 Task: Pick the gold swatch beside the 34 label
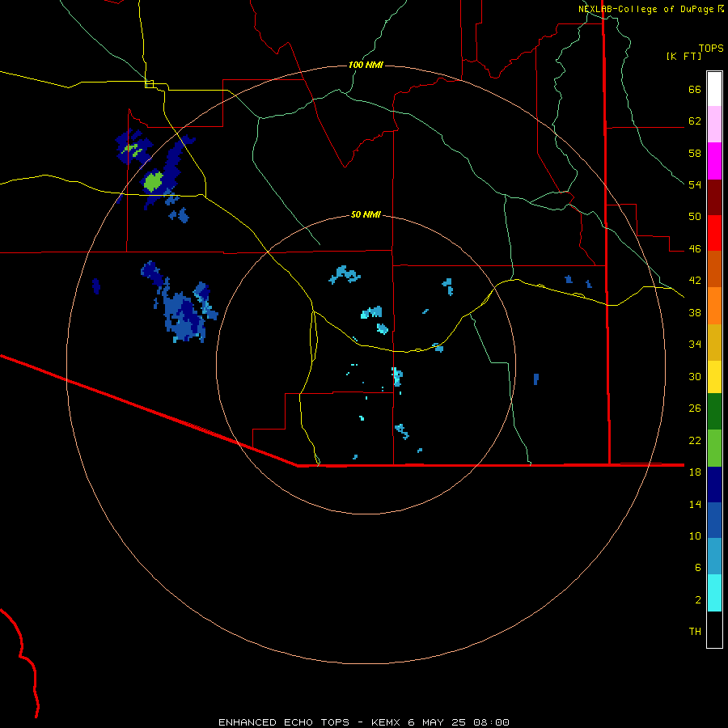pos(714,342)
